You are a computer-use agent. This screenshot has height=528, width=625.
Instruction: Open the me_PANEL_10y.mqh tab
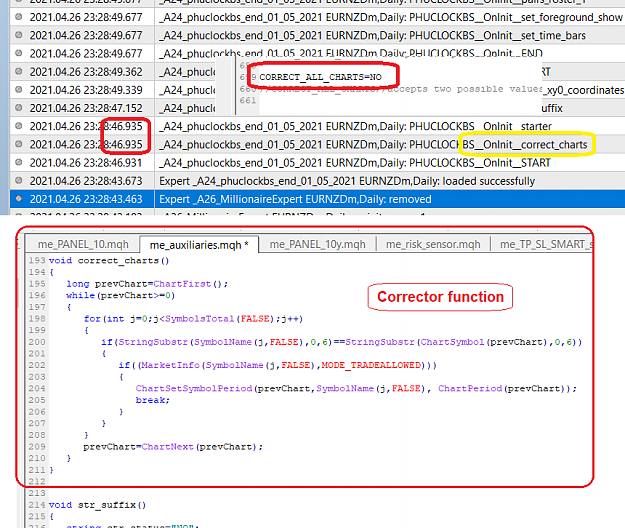pyautogui.click(x=317, y=244)
